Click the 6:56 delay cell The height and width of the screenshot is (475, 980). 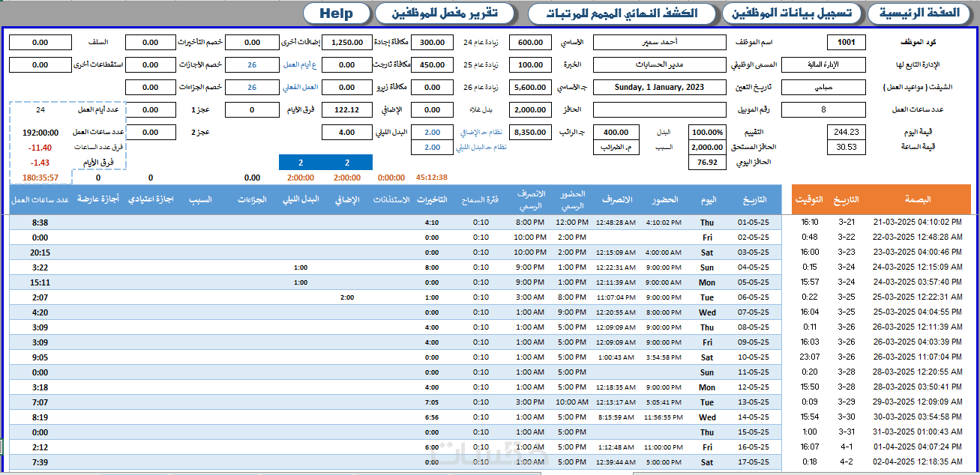(432, 417)
